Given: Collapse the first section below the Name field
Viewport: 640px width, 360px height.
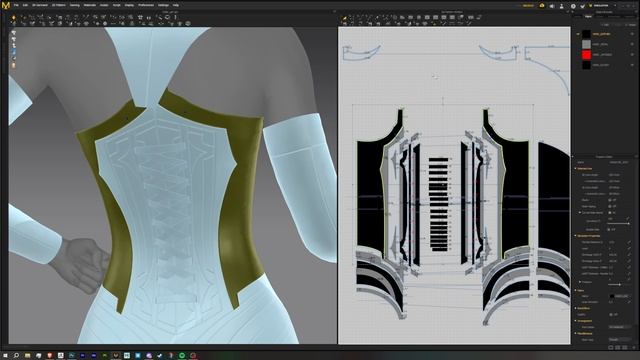Looking at the screenshot, I should pyautogui.click(x=576, y=169).
